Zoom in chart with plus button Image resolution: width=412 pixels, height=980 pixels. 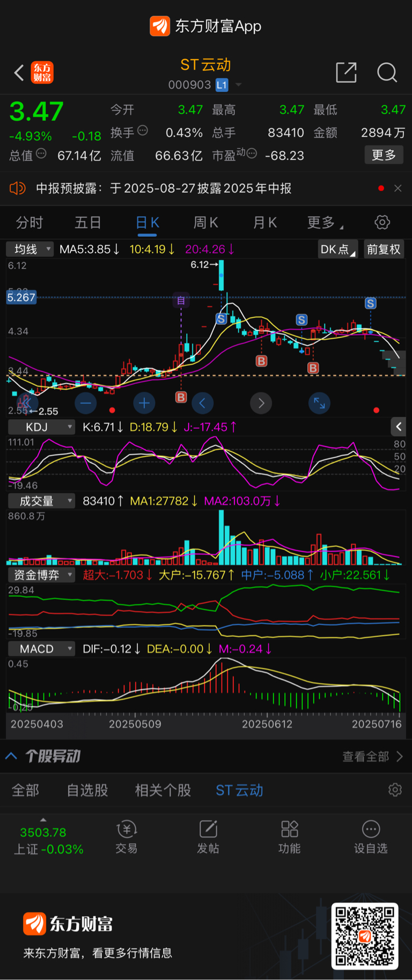(144, 403)
